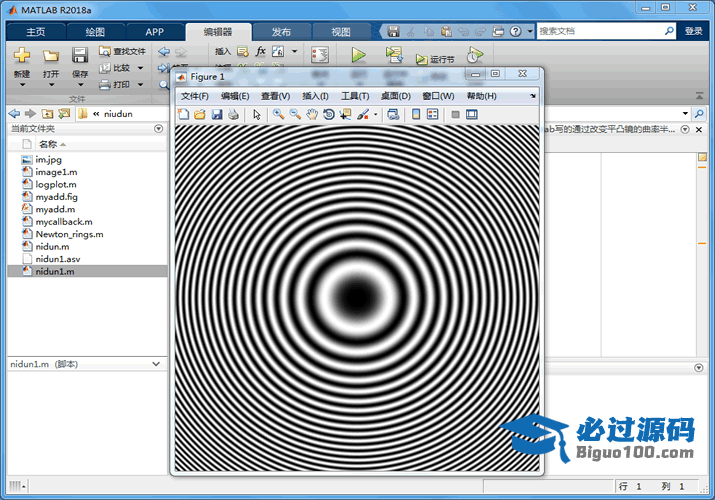This screenshot has width=715, height=500.
Task: Click the Compare (比较) button
Action: point(115,68)
